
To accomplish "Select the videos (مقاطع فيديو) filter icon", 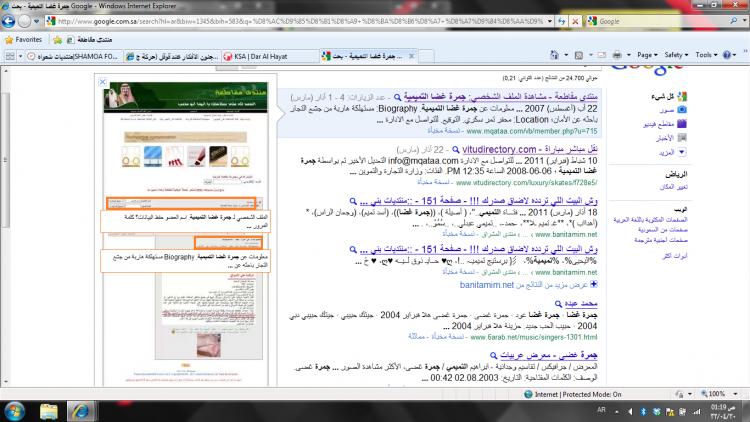I will tap(681, 124).
